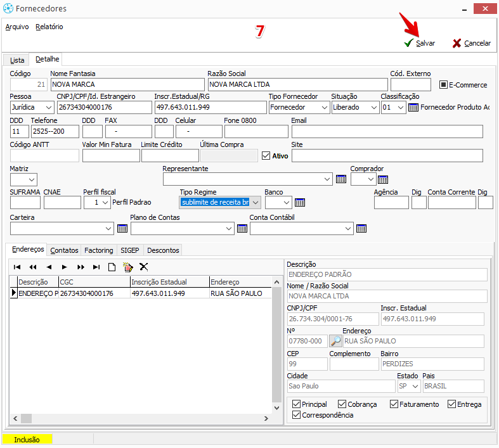Expand the Perfil fiscal dropdown
The width and height of the screenshot is (499, 448).
[105, 203]
